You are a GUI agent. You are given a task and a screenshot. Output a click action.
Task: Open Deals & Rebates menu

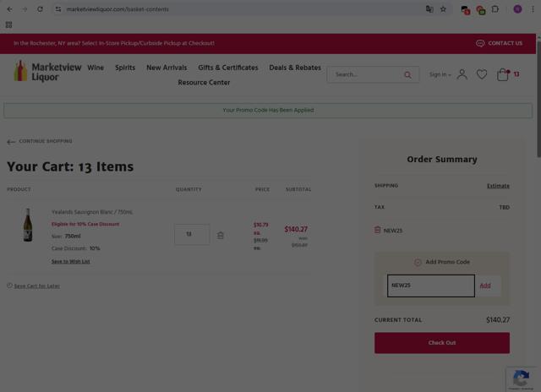point(295,68)
